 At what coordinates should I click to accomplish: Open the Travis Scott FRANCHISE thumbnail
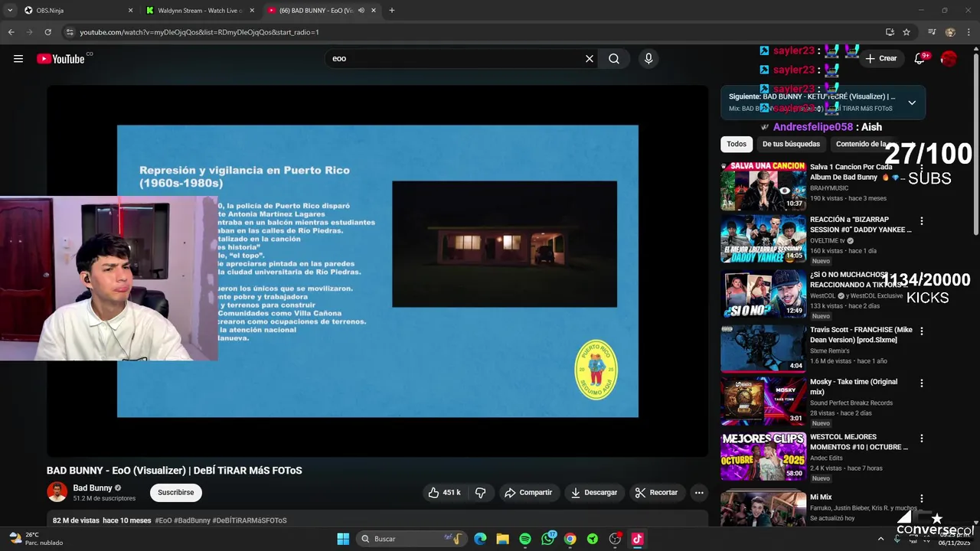[x=763, y=349]
